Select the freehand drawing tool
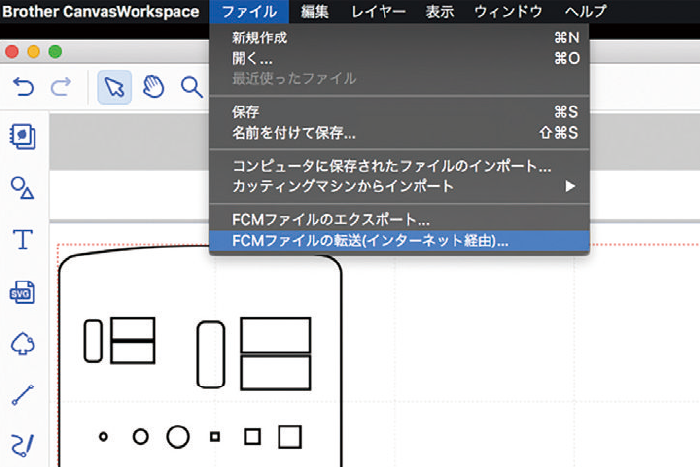The image size is (700, 467). tap(22, 445)
